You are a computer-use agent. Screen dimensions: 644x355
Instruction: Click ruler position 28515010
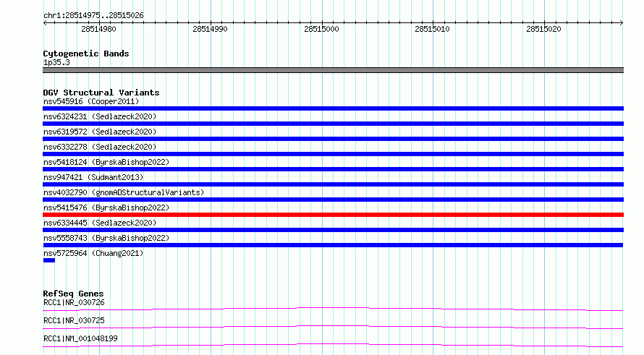pyautogui.click(x=432, y=29)
